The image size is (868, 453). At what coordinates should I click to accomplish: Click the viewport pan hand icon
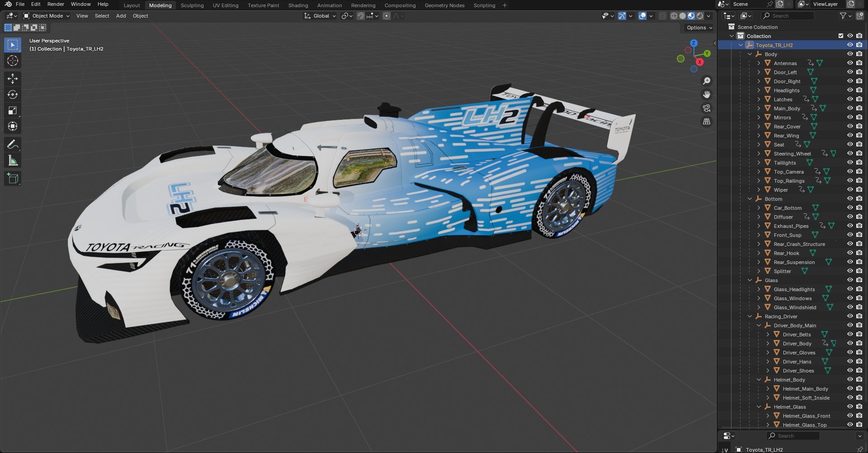[706, 94]
